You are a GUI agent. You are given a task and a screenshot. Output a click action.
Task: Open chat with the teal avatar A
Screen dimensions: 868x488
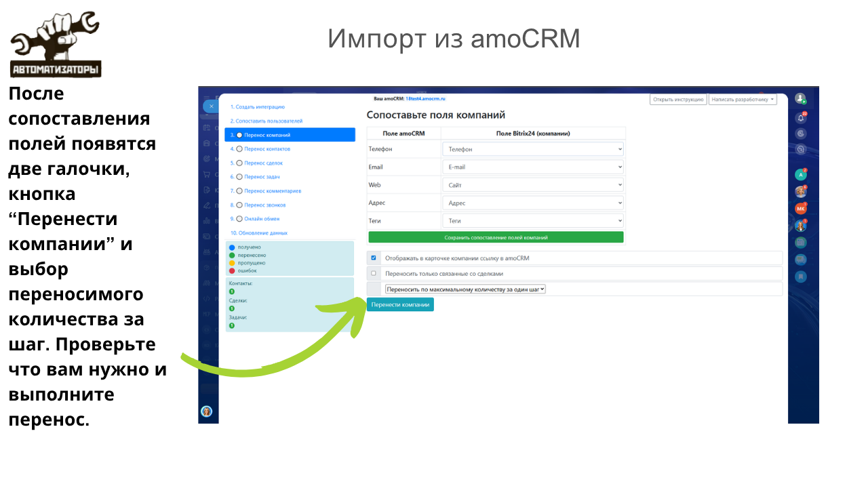point(801,175)
